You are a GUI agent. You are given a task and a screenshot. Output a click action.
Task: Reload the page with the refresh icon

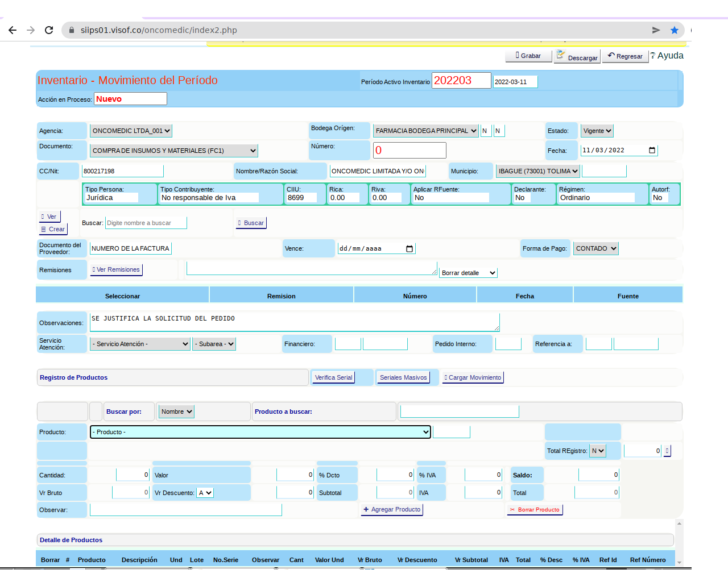49,30
